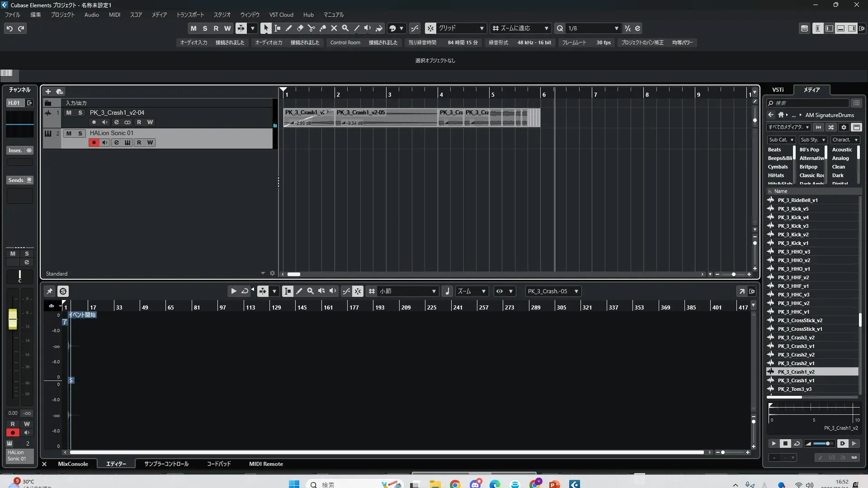Toggle the Snap on/off button

[x=430, y=28]
